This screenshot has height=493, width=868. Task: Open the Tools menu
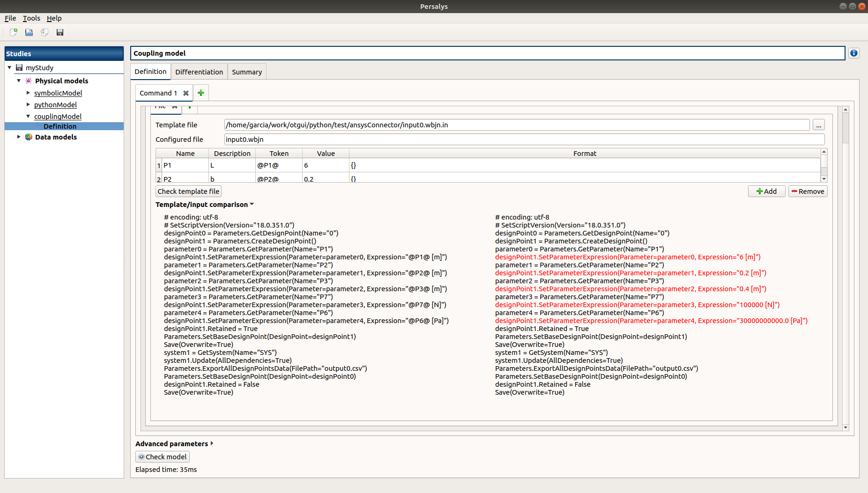click(x=31, y=18)
